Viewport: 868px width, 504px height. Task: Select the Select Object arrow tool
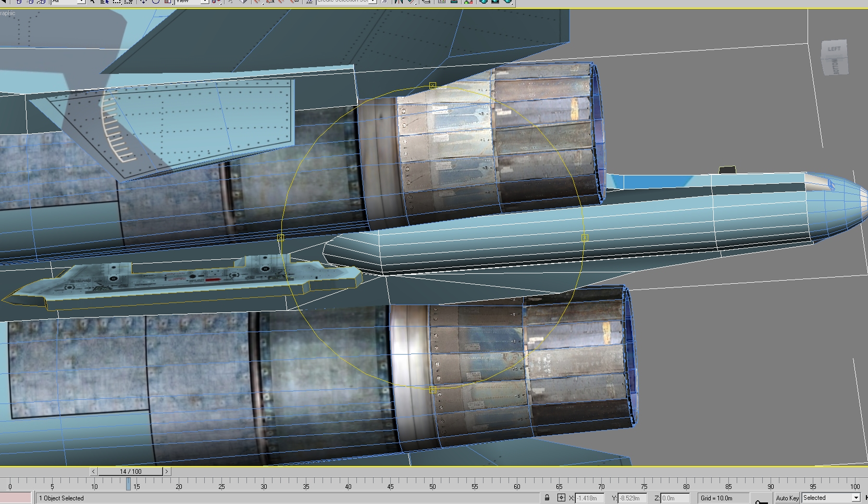tap(93, 2)
